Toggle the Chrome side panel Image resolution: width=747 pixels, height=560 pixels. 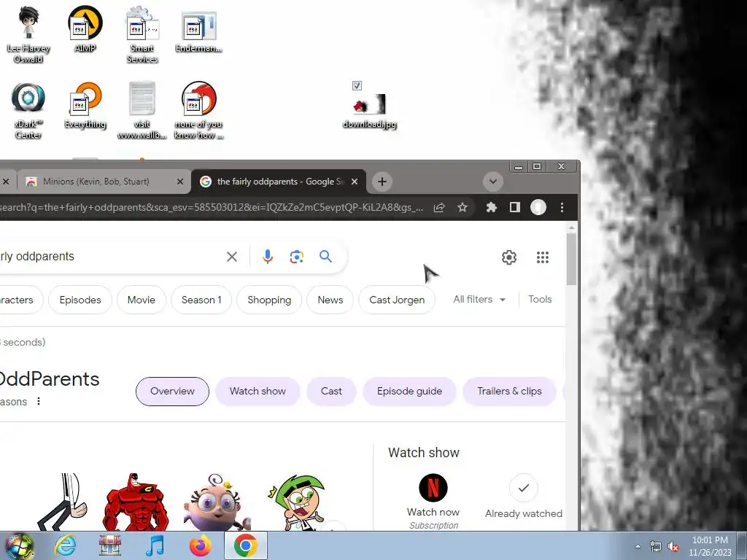(x=514, y=208)
